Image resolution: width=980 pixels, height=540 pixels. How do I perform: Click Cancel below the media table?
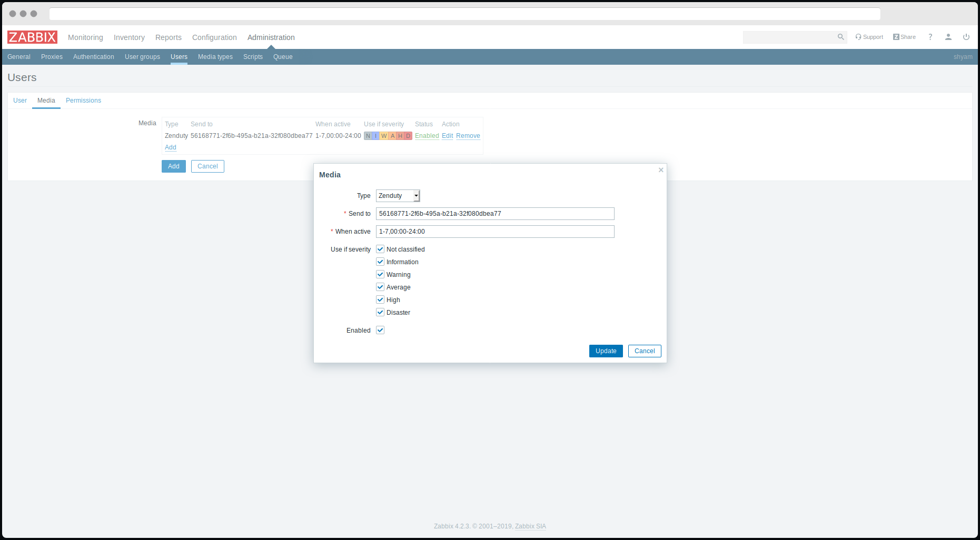pyautogui.click(x=207, y=166)
